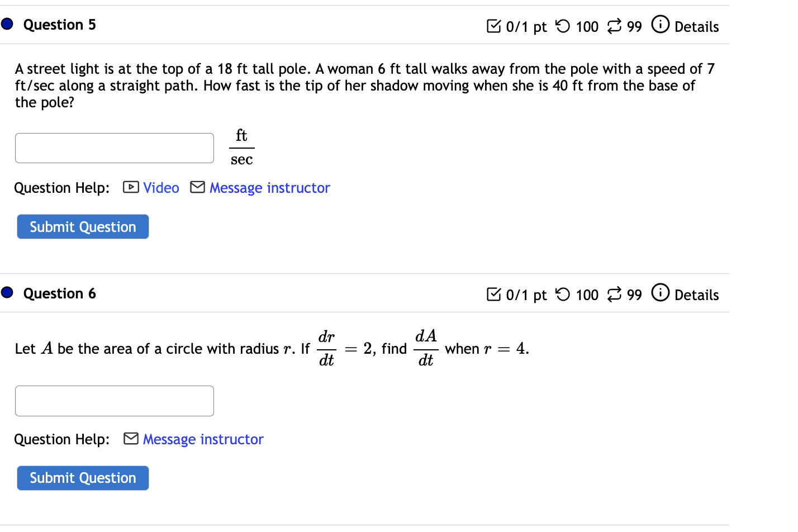Screen dimensions: 798x532
Task: Click the envelope icon next to Message instructor
Action: tap(198, 187)
